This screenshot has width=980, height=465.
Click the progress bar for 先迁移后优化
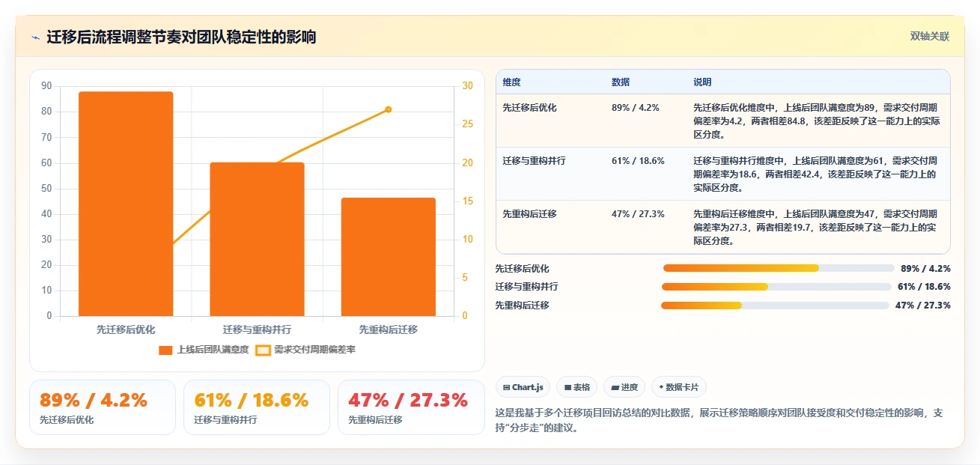(x=779, y=268)
